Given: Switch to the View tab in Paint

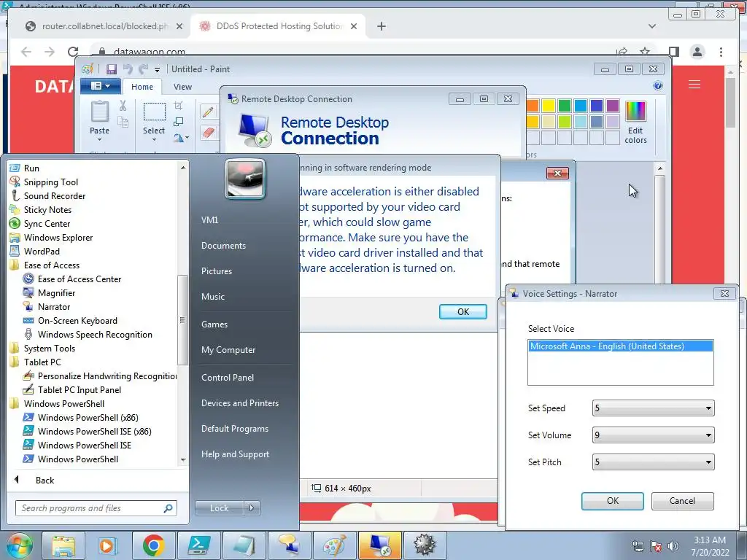Looking at the screenshot, I should coord(182,87).
